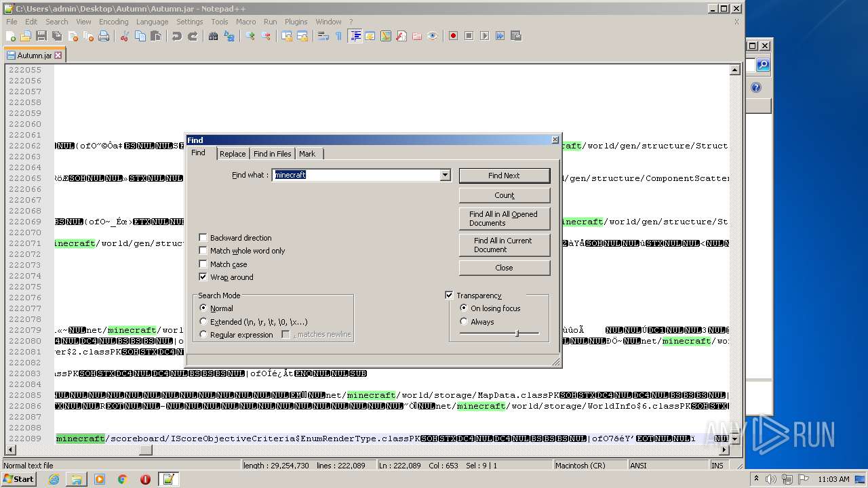Click the Count button
The width and height of the screenshot is (868, 488).
point(505,195)
